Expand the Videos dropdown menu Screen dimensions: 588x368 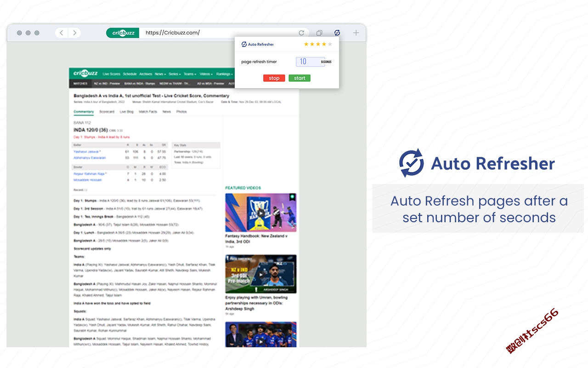(x=206, y=74)
